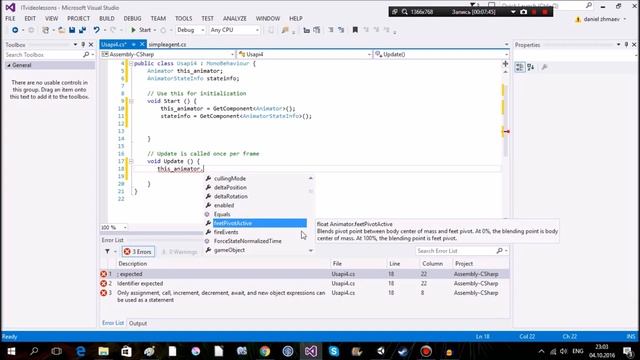Open the DEBUG menu
The image size is (640, 360).
point(132,18)
